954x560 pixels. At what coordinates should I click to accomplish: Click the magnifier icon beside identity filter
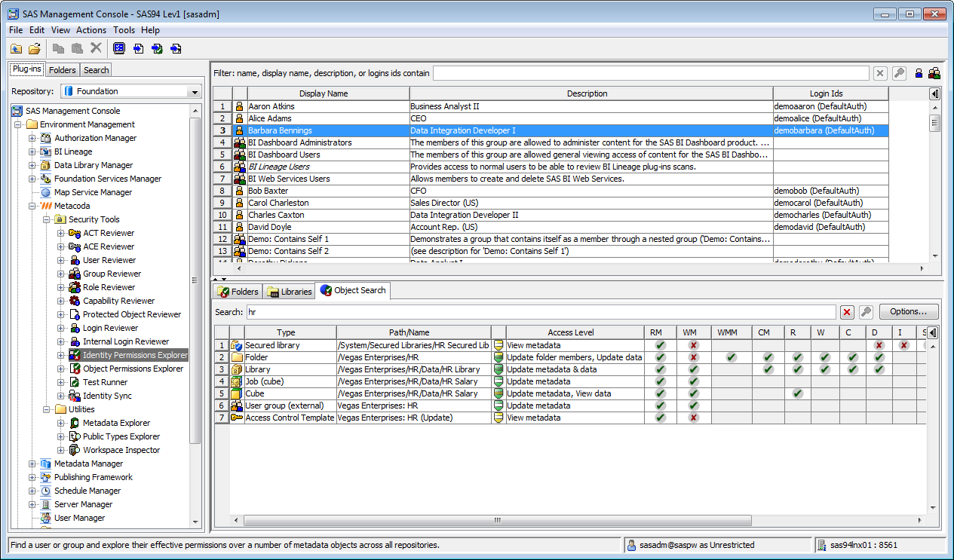point(899,73)
